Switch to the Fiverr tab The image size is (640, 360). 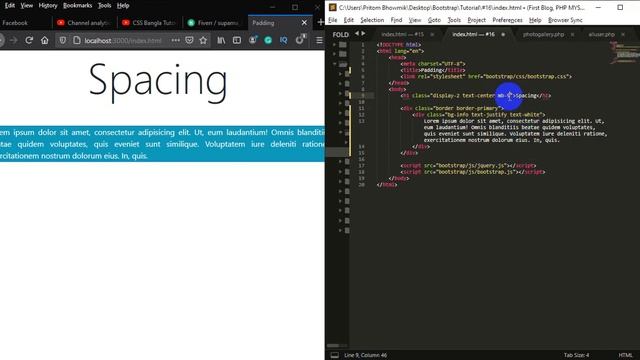pyautogui.click(x=215, y=23)
